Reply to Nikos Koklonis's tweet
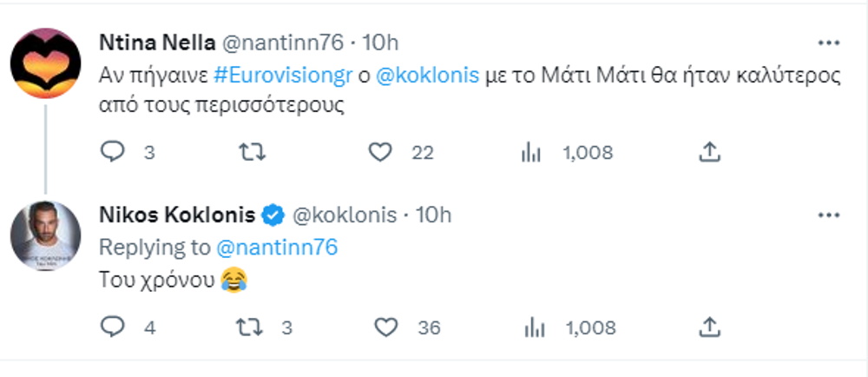The width and height of the screenshot is (868, 377). (x=114, y=327)
